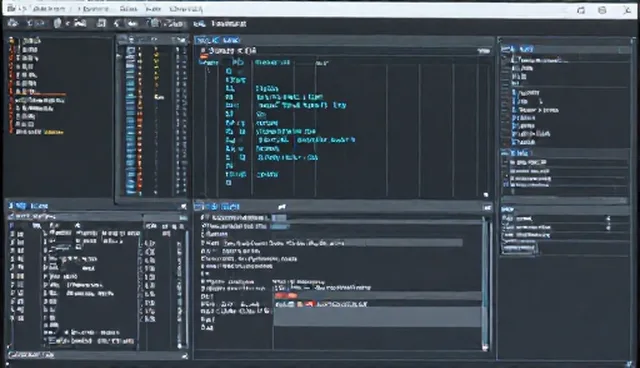Select the red-highlighted entry in the bottom log panel

click(x=286, y=295)
